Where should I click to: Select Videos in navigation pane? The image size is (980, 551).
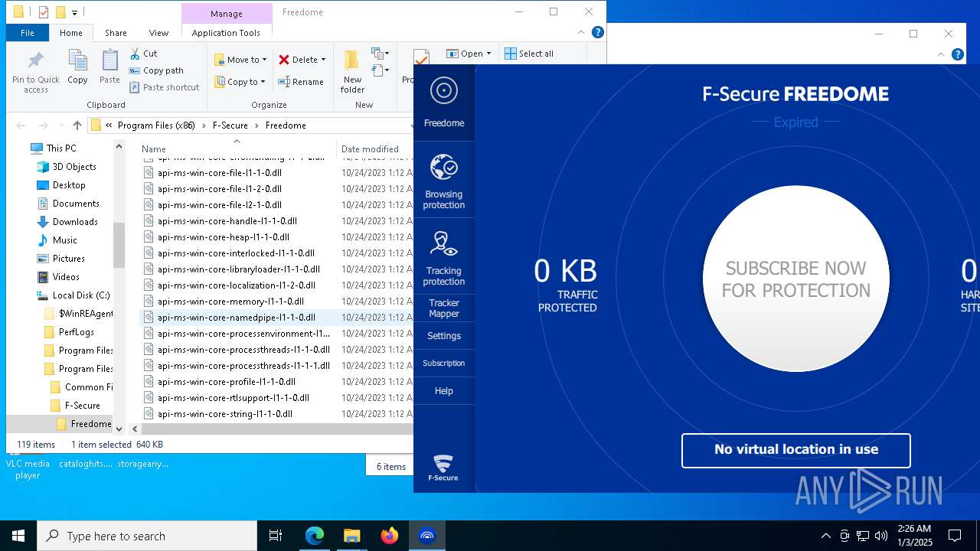(66, 277)
